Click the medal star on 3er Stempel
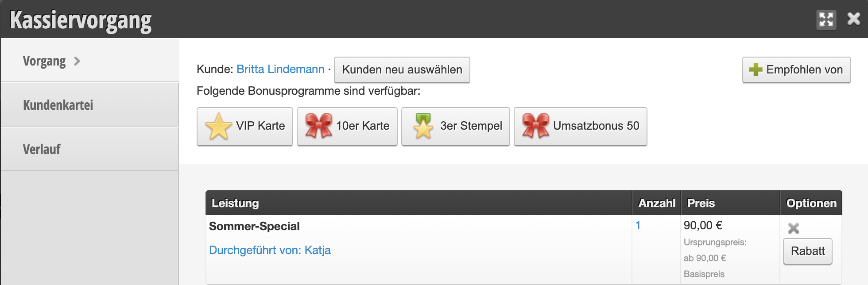 (x=423, y=126)
